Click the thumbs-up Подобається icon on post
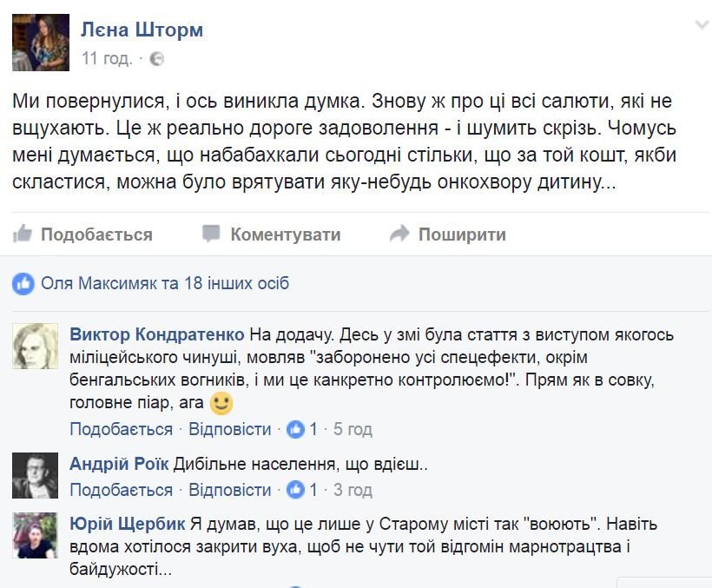 click(x=23, y=234)
